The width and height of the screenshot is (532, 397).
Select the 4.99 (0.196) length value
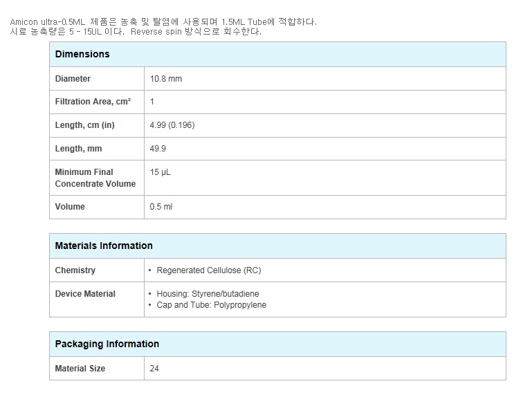[172, 125]
